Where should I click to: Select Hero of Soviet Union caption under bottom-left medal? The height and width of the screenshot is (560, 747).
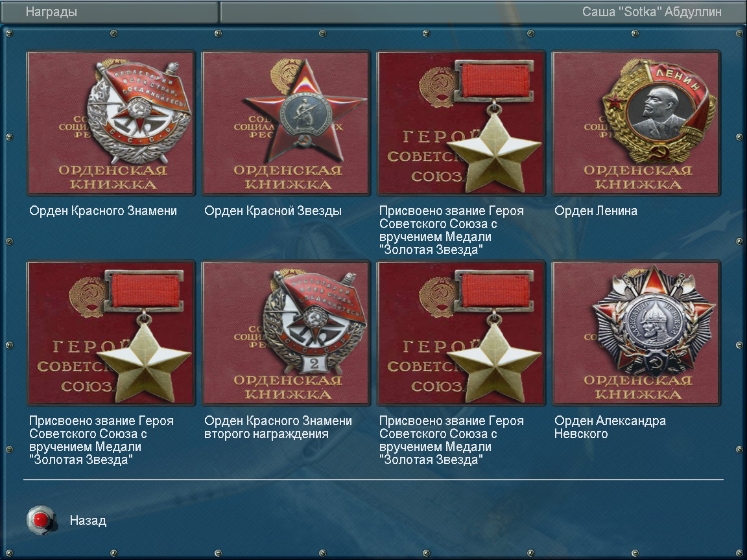click(x=101, y=440)
